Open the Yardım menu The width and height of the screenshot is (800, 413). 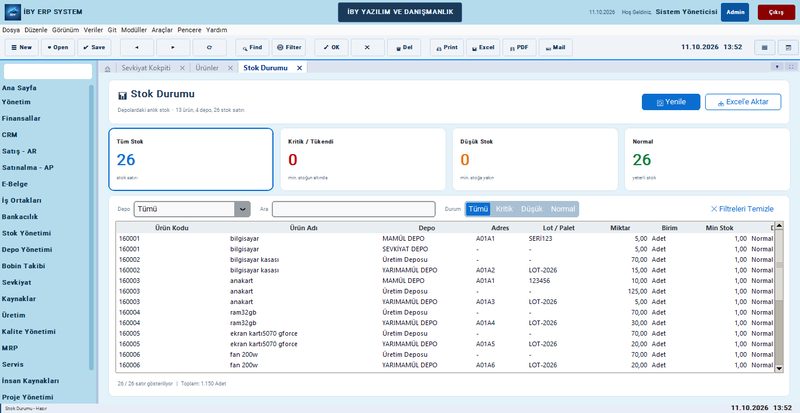coord(216,30)
